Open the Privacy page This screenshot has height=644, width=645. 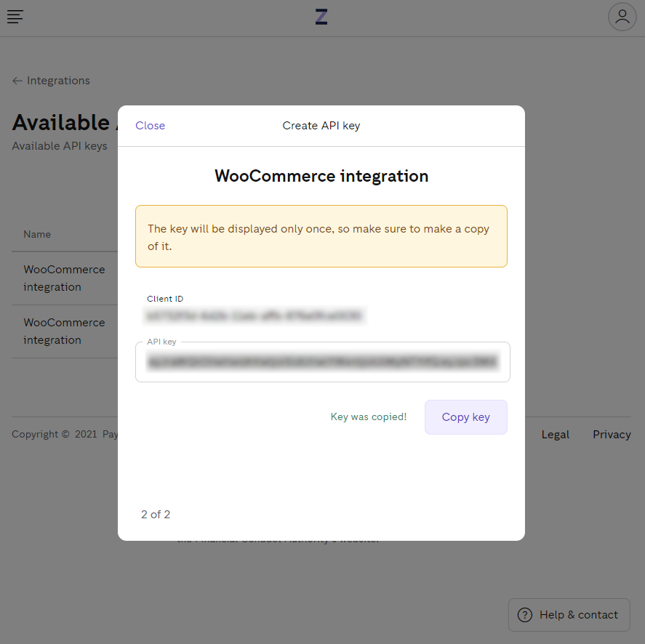point(611,434)
